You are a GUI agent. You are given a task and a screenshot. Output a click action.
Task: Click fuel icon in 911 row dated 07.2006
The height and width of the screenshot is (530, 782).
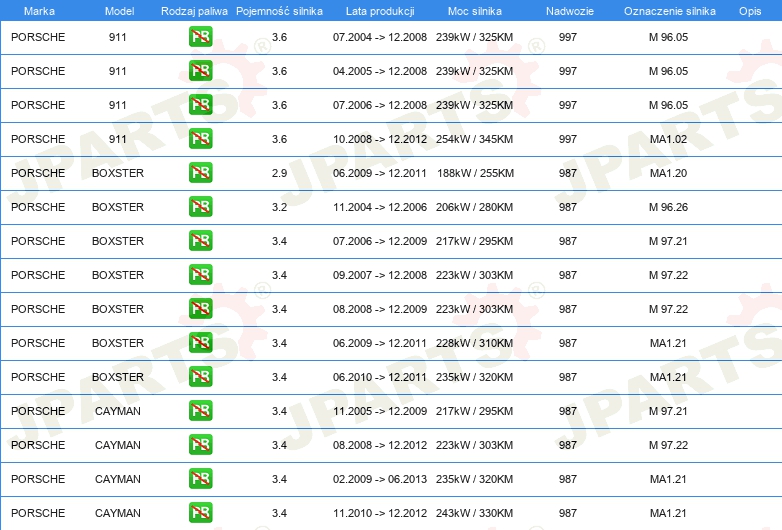pos(200,105)
